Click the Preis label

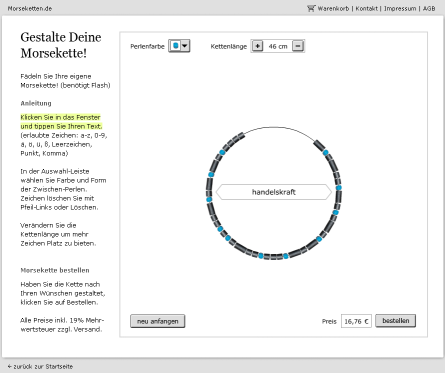[329, 322]
